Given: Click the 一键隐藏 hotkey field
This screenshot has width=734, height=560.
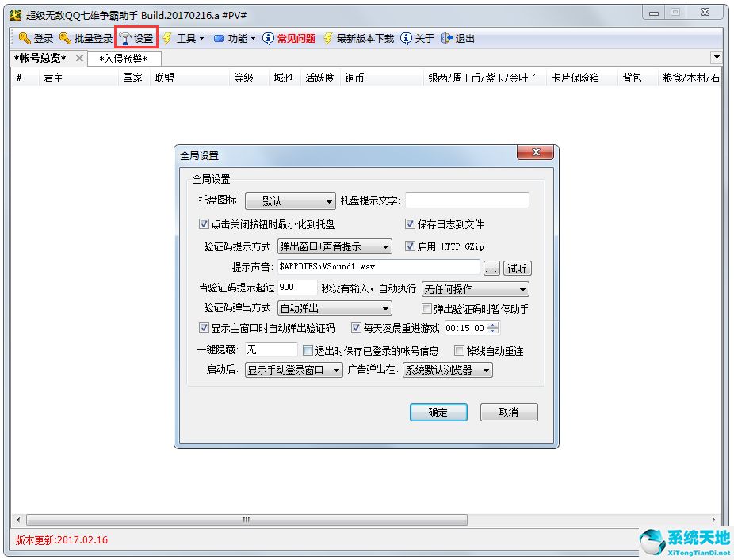Looking at the screenshot, I should 271,349.
